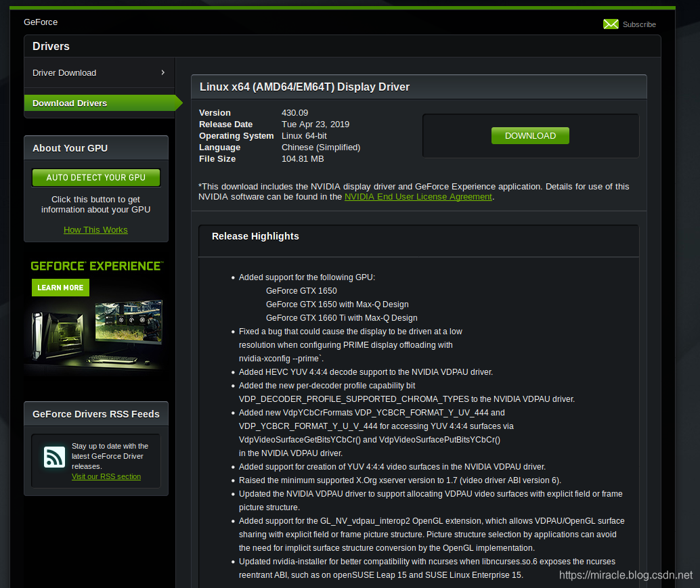700x588 pixels.
Task: Select the version value 430.09
Action: click(294, 113)
